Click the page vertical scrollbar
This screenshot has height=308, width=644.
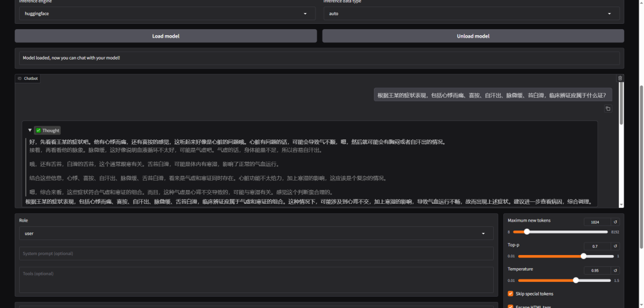(x=642, y=166)
